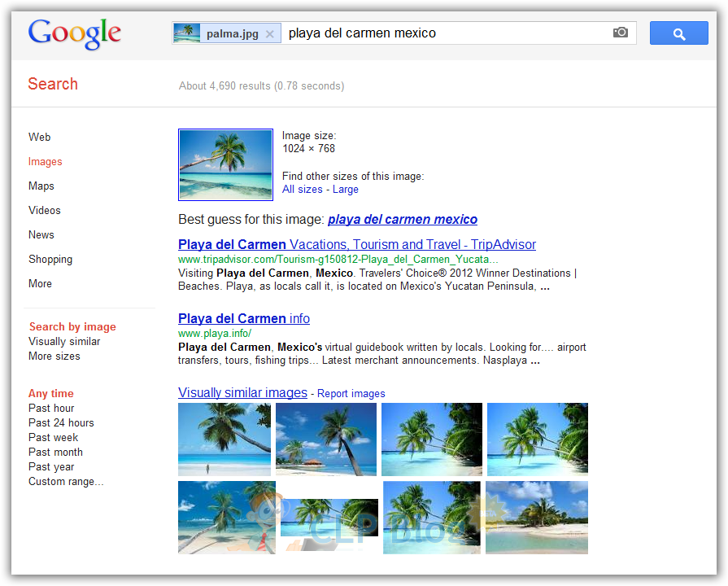Filter results to Past 24 hours
The width and height of the screenshot is (728, 586).
(x=61, y=423)
